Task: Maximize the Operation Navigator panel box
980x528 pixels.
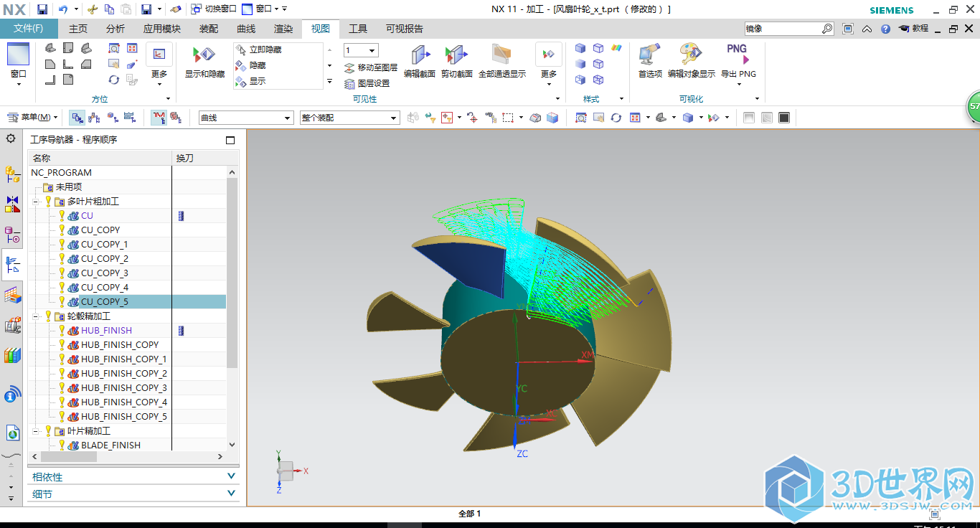Action: 230,140
